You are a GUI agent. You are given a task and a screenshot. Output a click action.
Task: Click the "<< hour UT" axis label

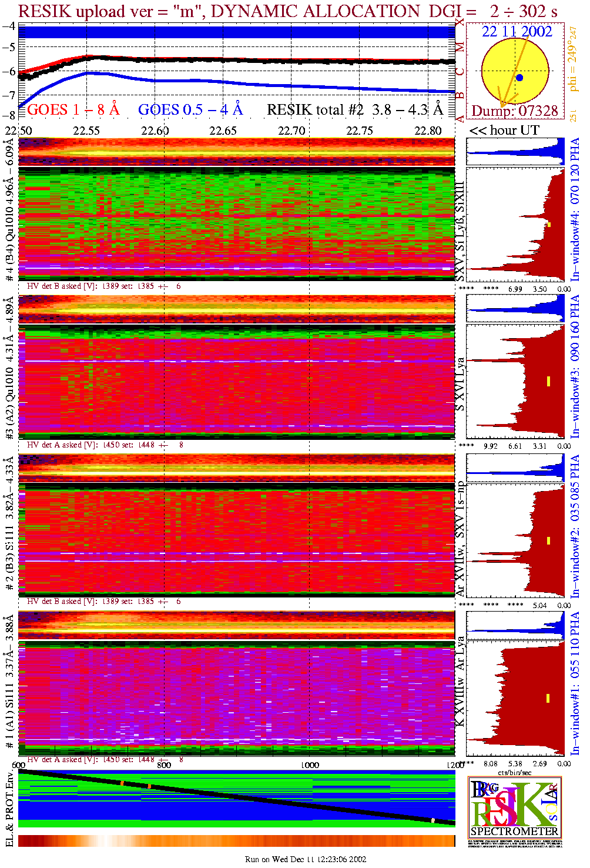point(504,131)
